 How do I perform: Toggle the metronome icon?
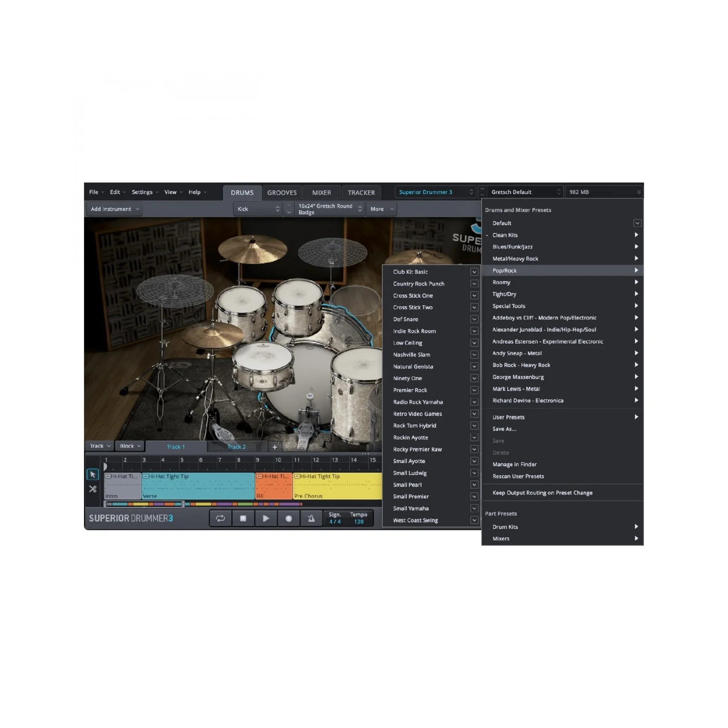pyautogui.click(x=311, y=518)
